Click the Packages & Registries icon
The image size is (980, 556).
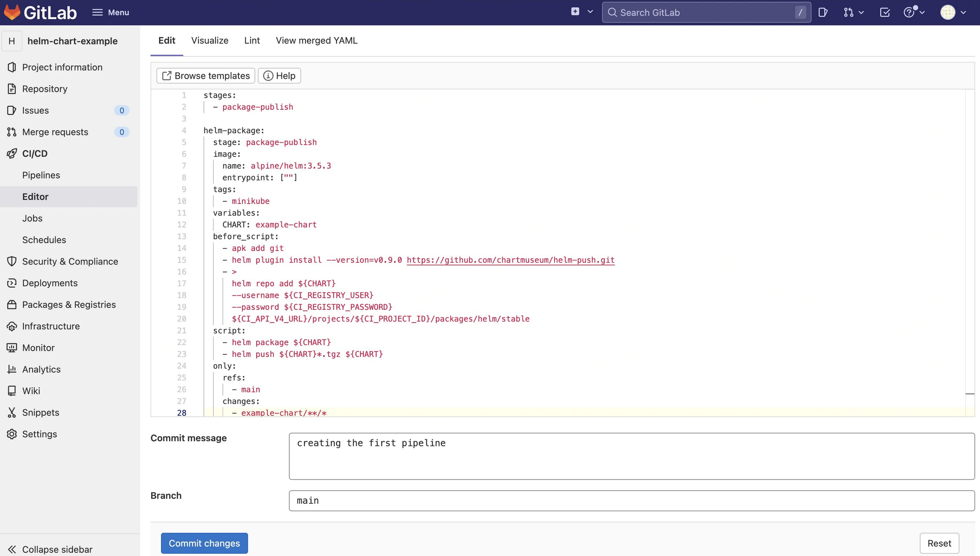(12, 305)
